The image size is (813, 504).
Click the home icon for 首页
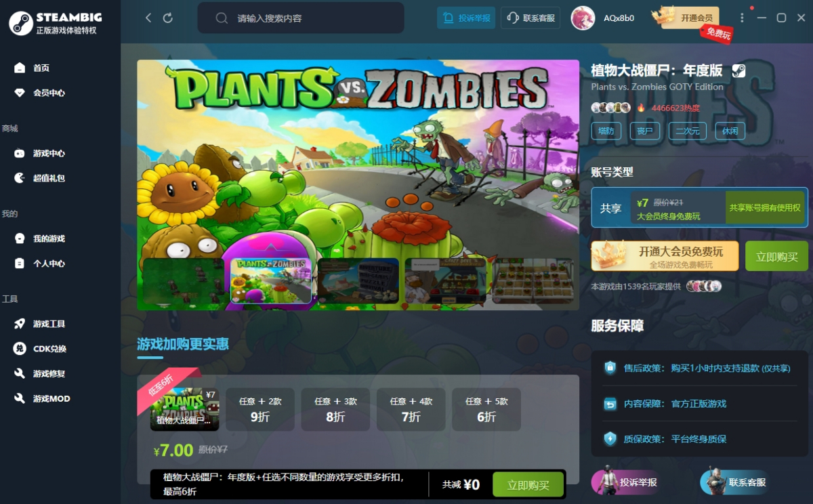[20, 68]
